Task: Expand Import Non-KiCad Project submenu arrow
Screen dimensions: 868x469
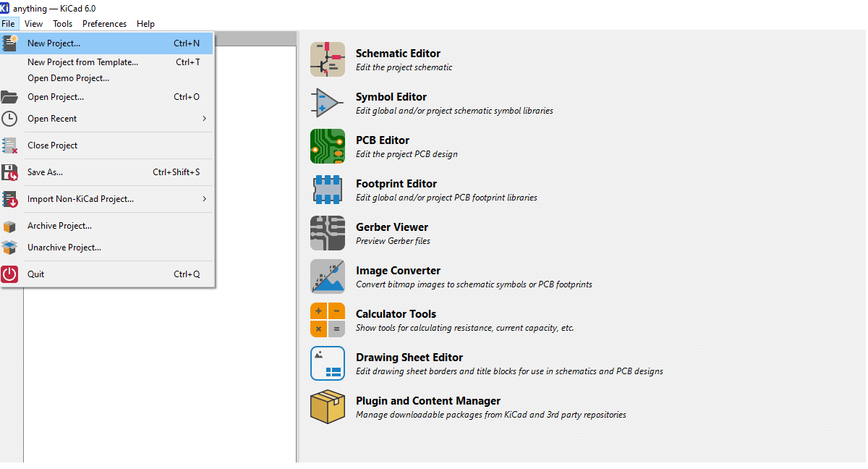Action: click(205, 199)
